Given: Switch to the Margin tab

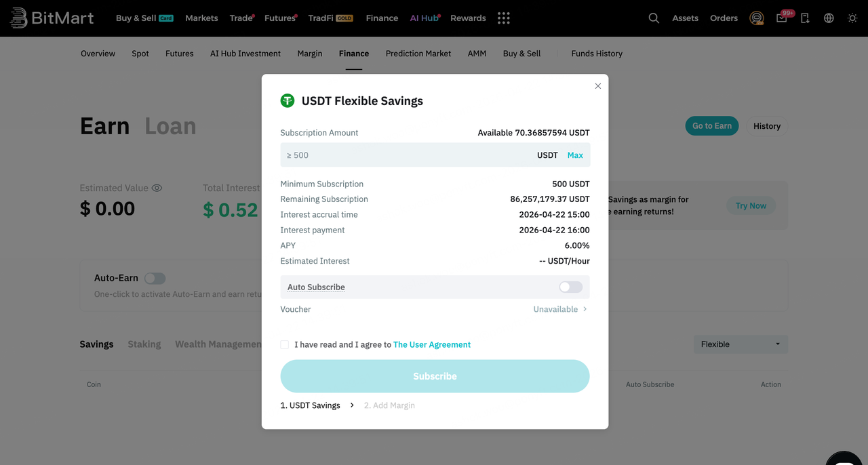Looking at the screenshot, I should [x=310, y=54].
